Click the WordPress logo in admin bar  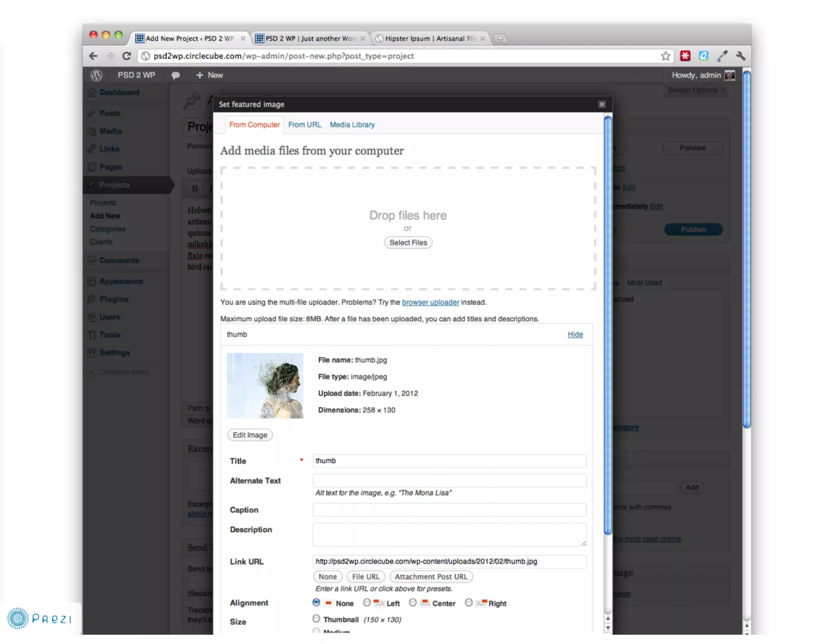[97, 75]
